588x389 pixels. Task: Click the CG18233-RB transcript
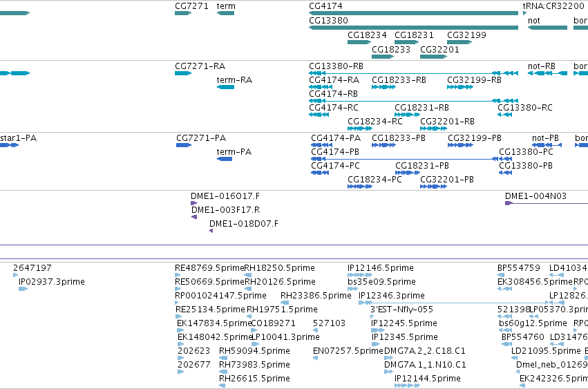click(383, 87)
